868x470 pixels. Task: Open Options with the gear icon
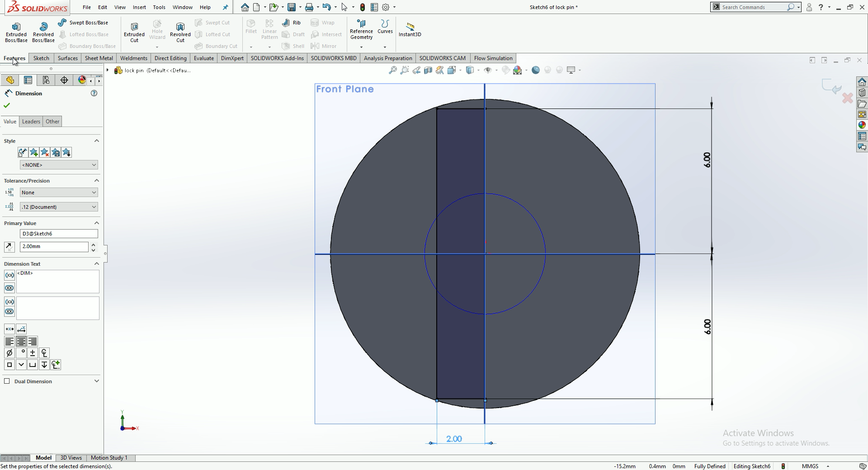tap(386, 7)
